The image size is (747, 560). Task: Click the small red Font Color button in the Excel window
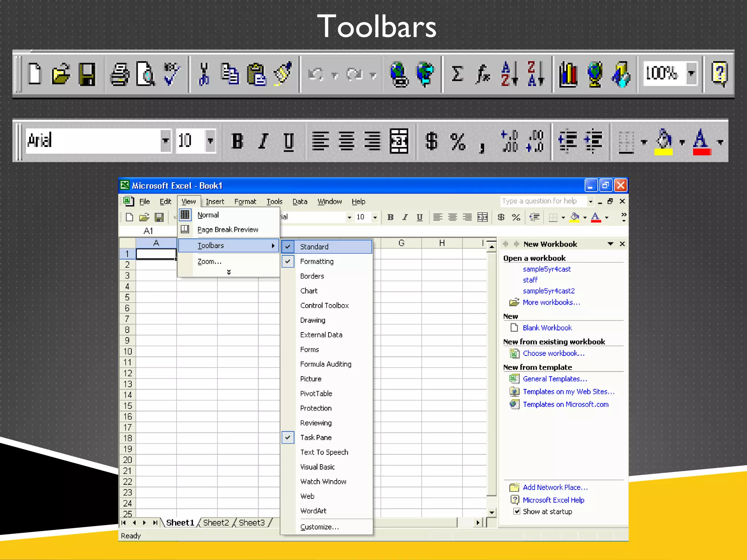[x=596, y=218]
